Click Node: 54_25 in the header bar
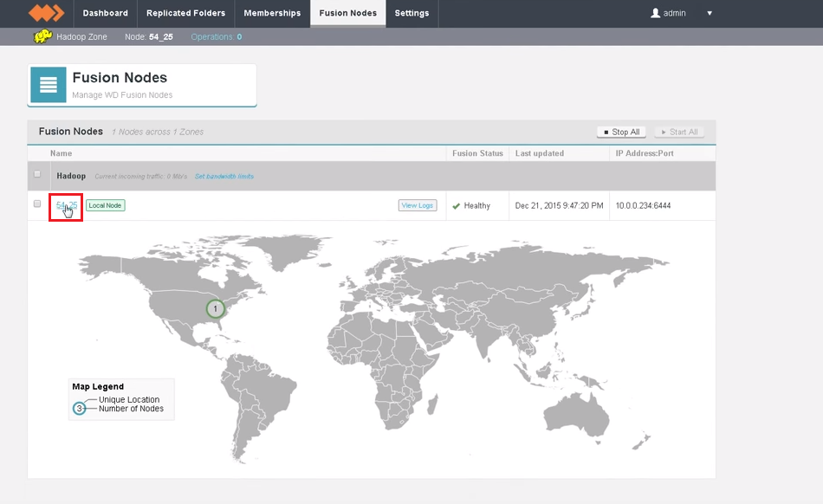The width and height of the screenshot is (823, 504). point(148,36)
